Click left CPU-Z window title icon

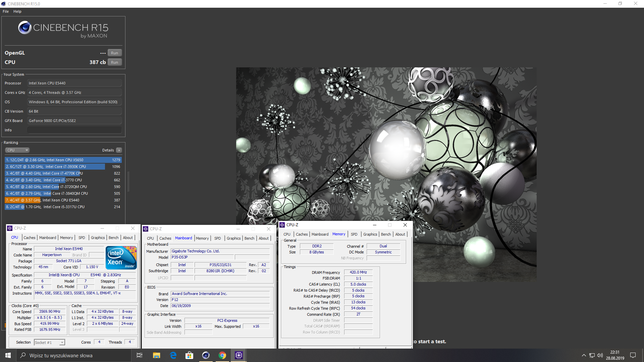(x=10, y=228)
